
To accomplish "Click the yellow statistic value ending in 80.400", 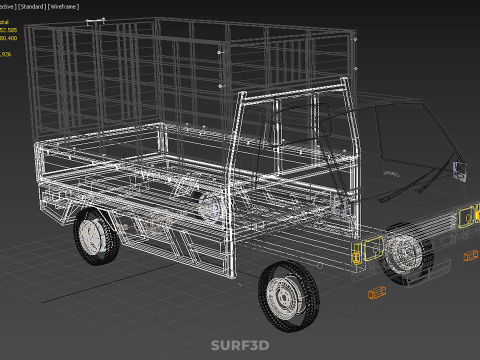I will click(x=8, y=38).
